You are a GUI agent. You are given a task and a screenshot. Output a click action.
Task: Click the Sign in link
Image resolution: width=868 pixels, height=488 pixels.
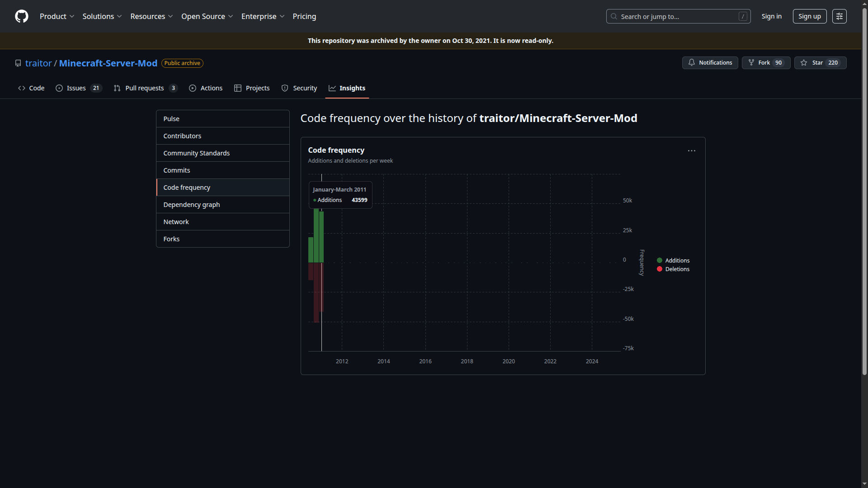pos(771,16)
